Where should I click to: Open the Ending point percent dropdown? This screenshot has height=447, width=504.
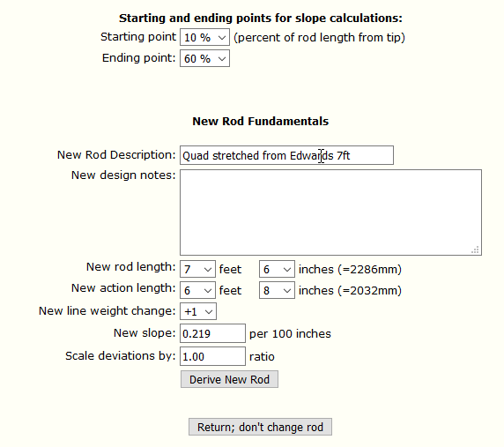(204, 58)
